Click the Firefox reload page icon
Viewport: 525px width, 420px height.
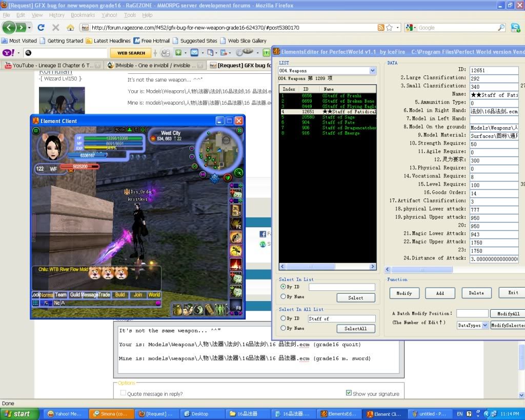[x=41, y=28]
